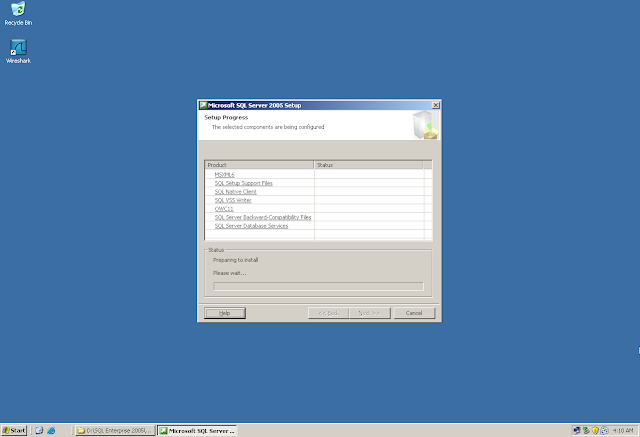Close the SQL Server 2005 Setup dialog
Screen dimensions: 640x437
coord(436,105)
